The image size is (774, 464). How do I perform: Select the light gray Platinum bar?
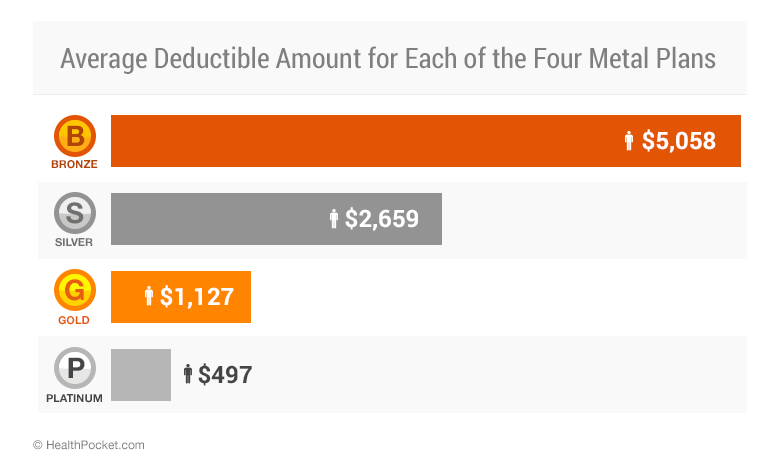(x=141, y=375)
